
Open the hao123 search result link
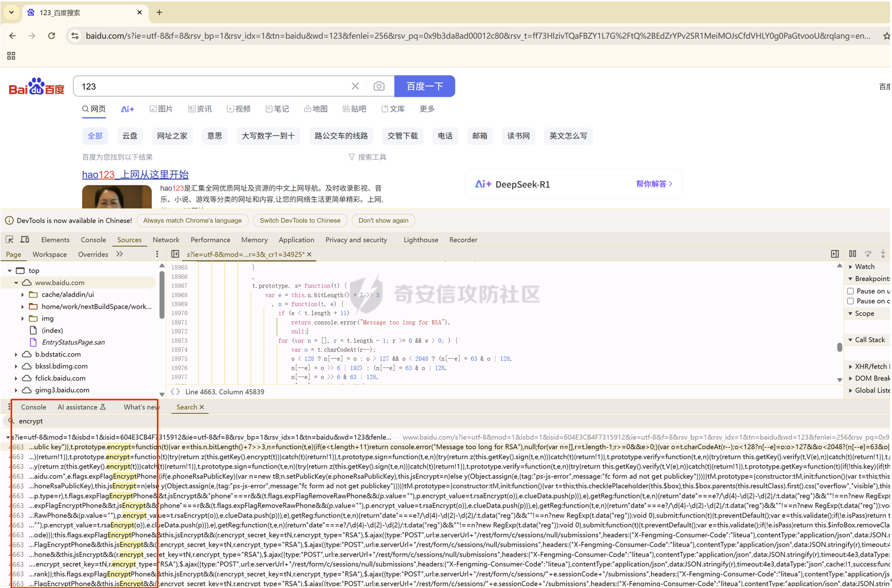[135, 174]
